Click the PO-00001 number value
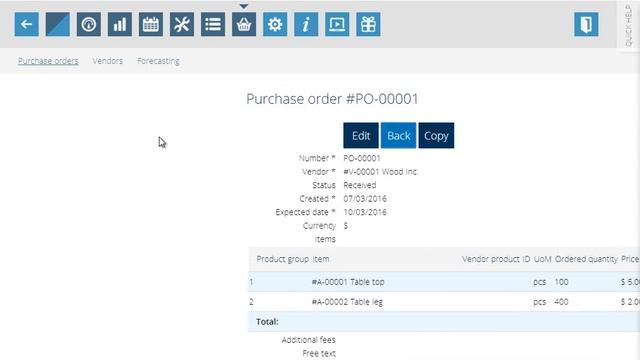 tap(362, 158)
